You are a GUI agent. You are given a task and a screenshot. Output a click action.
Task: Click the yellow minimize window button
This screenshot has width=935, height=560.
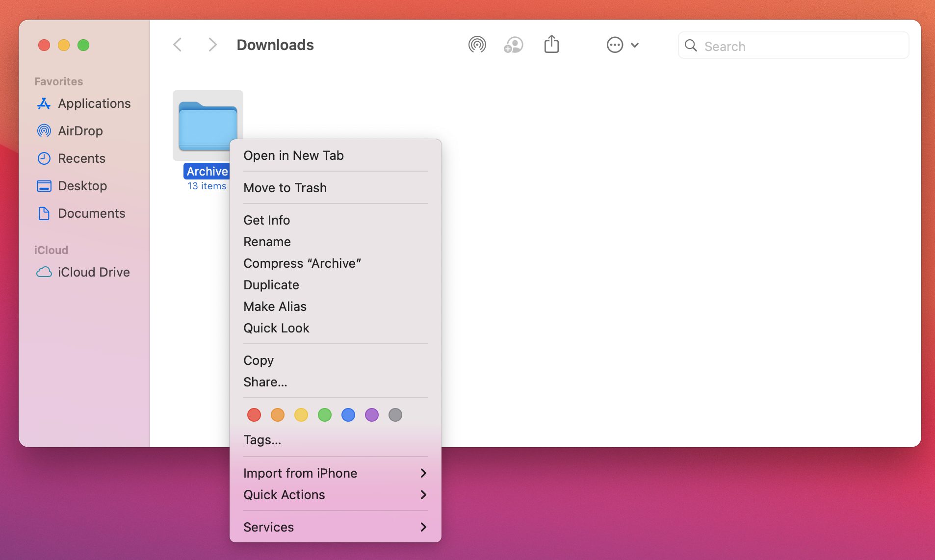coord(64,45)
